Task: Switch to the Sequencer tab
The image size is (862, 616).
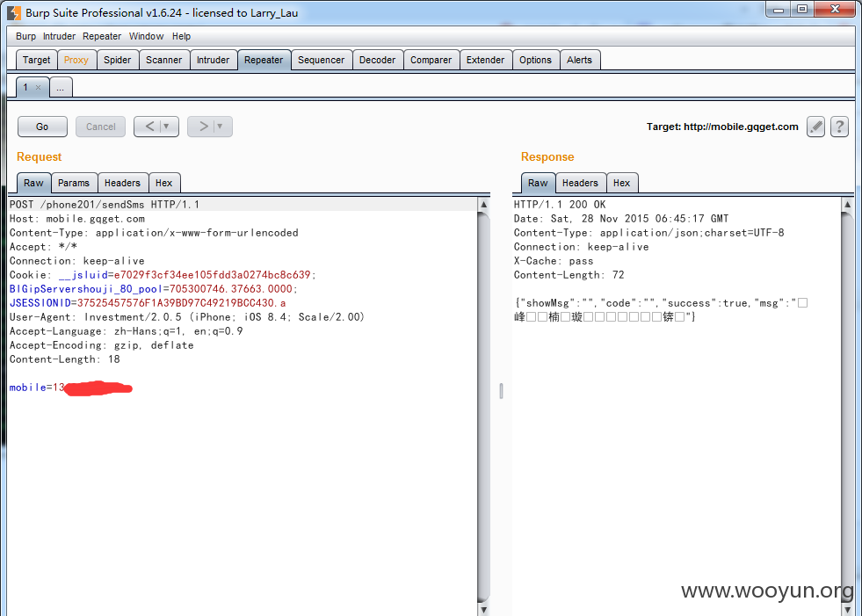Action: point(321,60)
